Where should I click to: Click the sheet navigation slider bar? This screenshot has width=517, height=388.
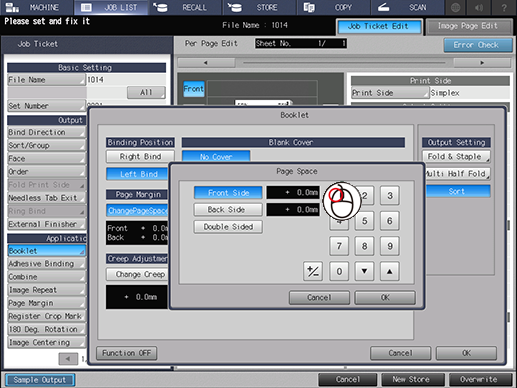344,63
